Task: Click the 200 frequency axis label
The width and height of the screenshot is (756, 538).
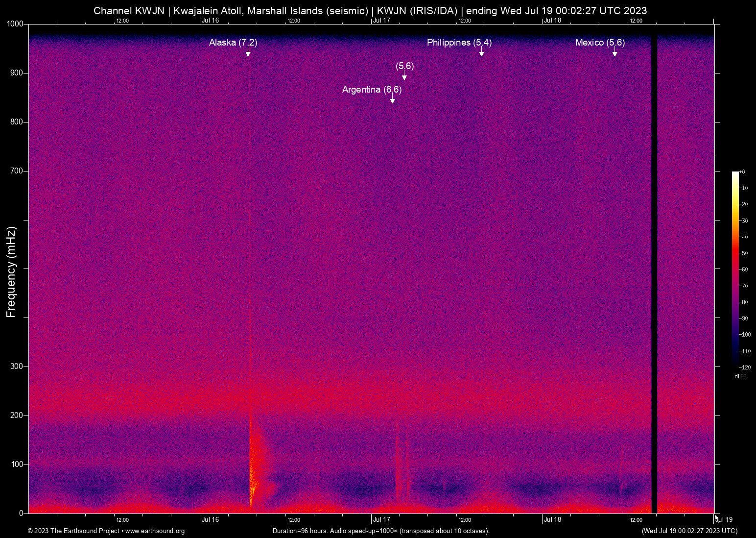Action: 17,416
